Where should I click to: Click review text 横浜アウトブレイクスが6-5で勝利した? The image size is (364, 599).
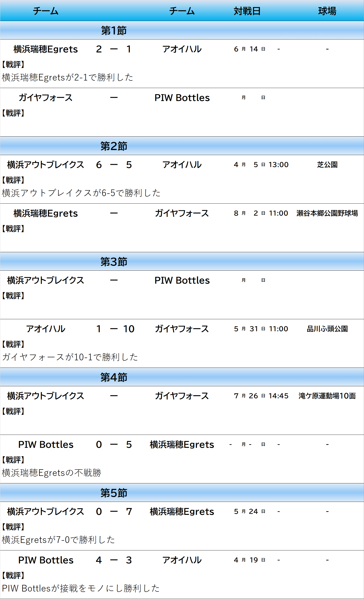[x=81, y=193]
